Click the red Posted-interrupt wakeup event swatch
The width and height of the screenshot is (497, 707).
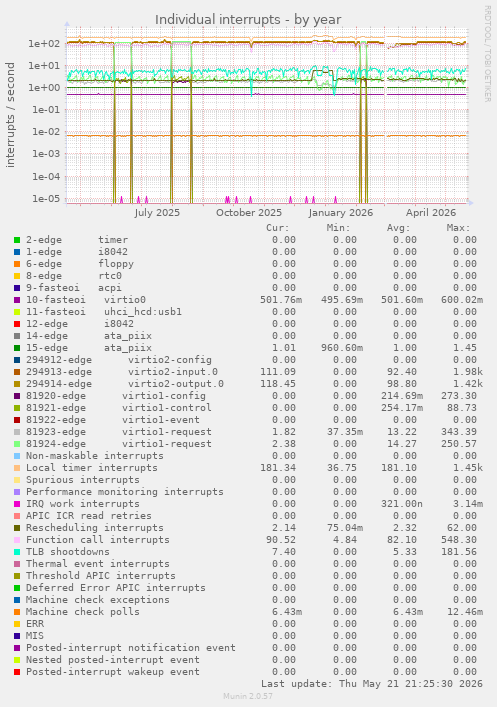[x=17, y=672]
